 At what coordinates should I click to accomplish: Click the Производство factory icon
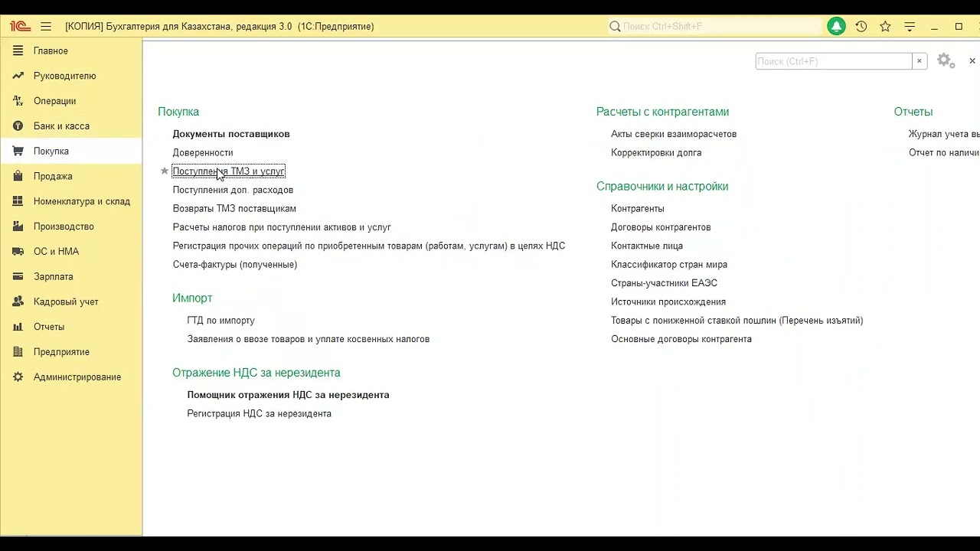point(18,227)
